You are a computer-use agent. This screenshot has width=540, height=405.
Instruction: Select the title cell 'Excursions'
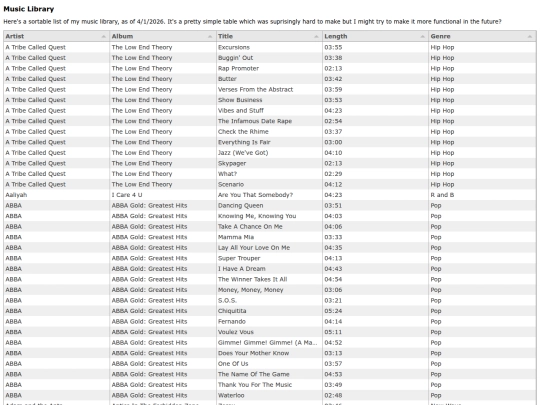point(269,47)
